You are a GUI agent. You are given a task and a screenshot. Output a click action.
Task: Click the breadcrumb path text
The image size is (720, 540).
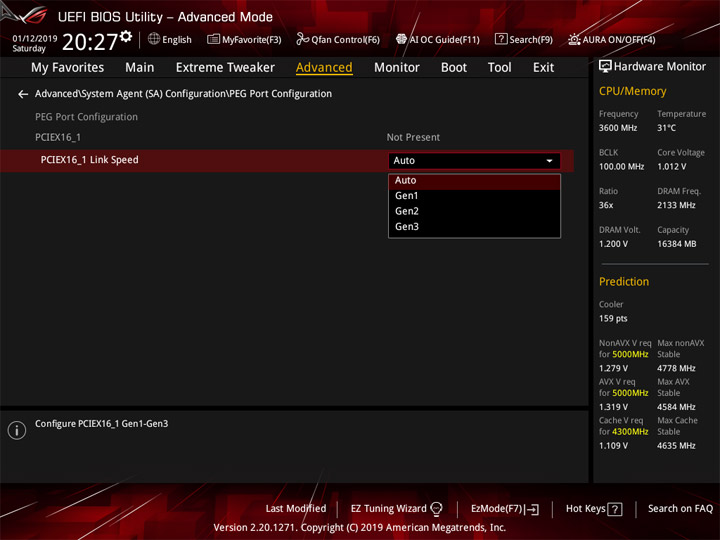183,94
